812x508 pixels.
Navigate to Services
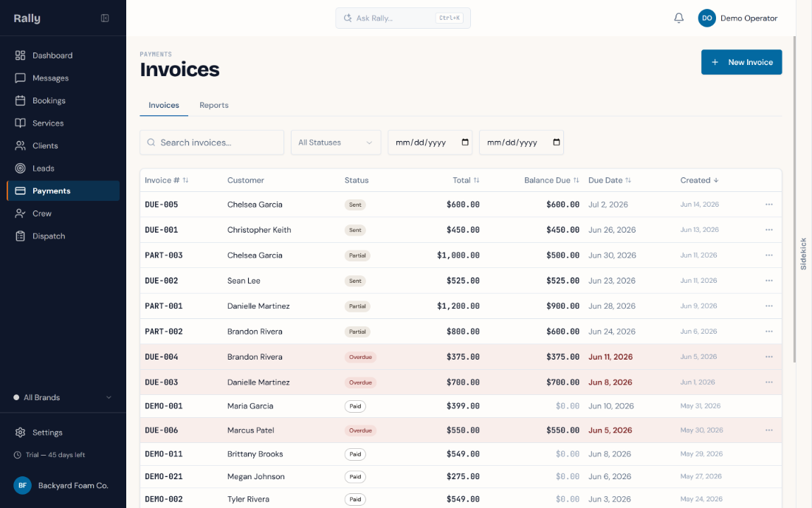(63, 123)
